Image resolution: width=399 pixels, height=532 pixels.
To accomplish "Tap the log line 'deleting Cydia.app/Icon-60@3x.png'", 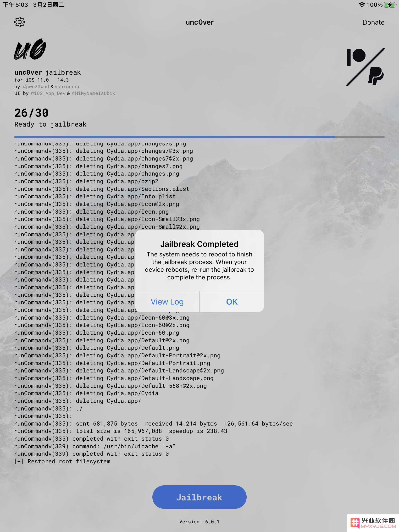I will pyautogui.click(x=102, y=318).
